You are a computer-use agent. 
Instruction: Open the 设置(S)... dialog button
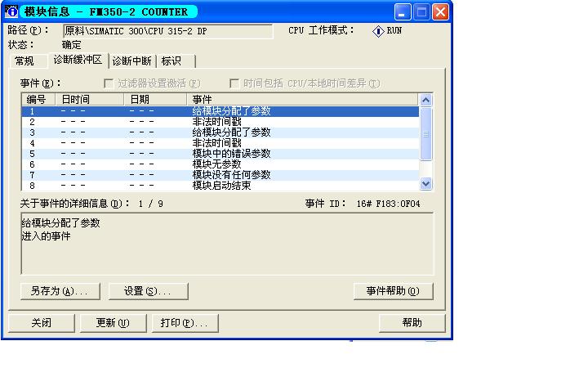(x=148, y=291)
